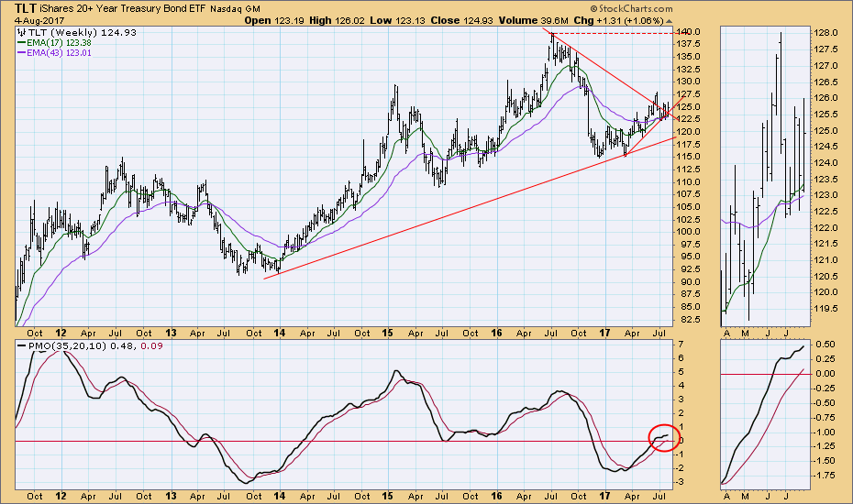Click the Volume 39.6M value
The image size is (853, 504).
(x=534, y=21)
